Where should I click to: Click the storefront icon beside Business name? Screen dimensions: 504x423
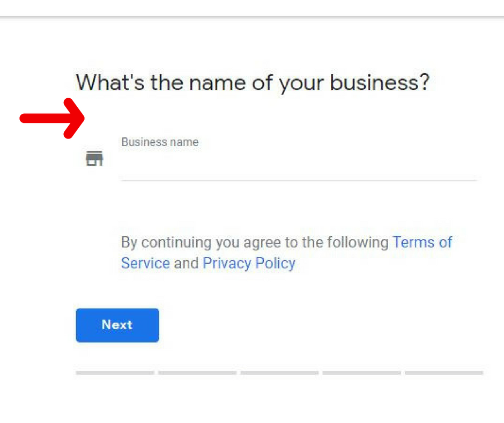click(x=95, y=158)
